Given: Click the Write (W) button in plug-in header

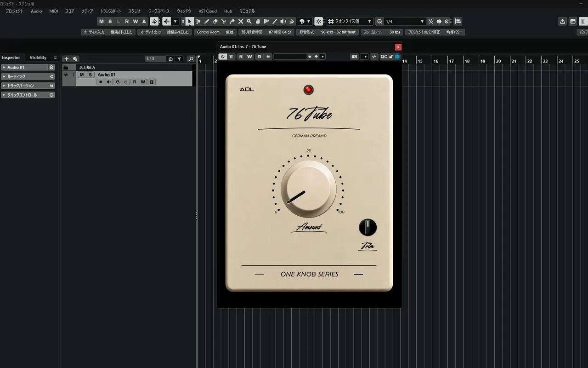Looking at the screenshot, I should tap(249, 57).
